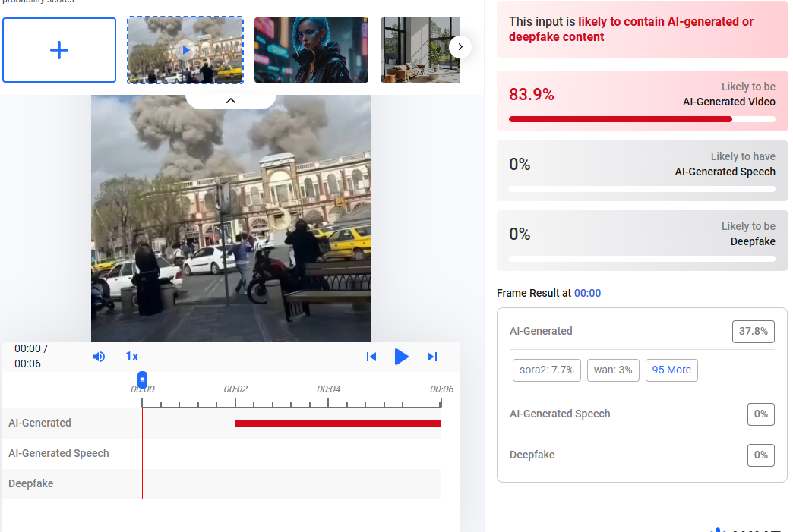This screenshot has height=532, width=793.
Task: Change playback speed from 1x
Action: point(132,357)
